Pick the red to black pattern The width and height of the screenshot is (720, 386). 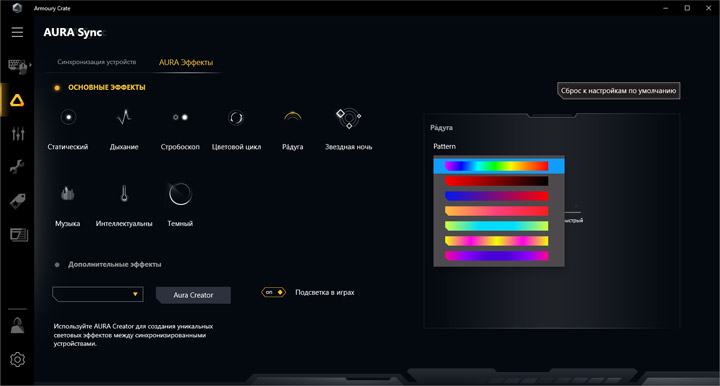(496, 181)
